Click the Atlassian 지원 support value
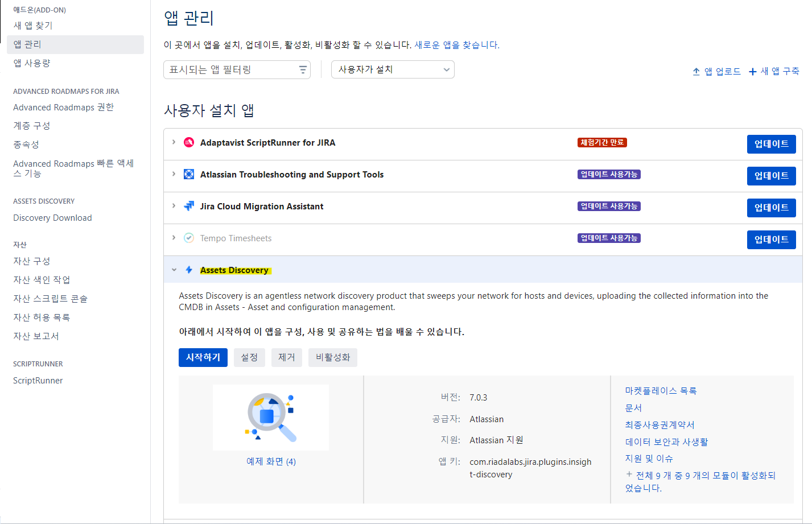 coord(496,440)
